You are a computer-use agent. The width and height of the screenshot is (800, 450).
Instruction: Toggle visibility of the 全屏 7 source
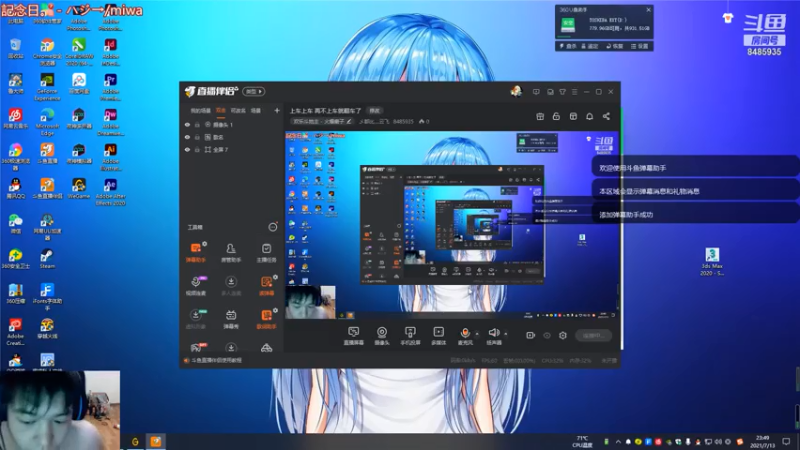tap(187, 149)
